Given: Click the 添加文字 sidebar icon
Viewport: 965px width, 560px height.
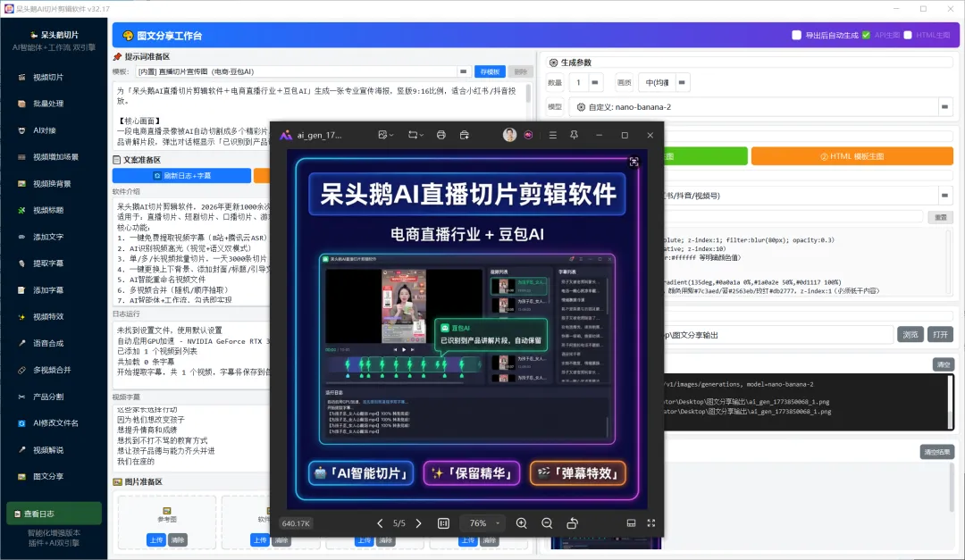Looking at the screenshot, I should click(21, 237).
